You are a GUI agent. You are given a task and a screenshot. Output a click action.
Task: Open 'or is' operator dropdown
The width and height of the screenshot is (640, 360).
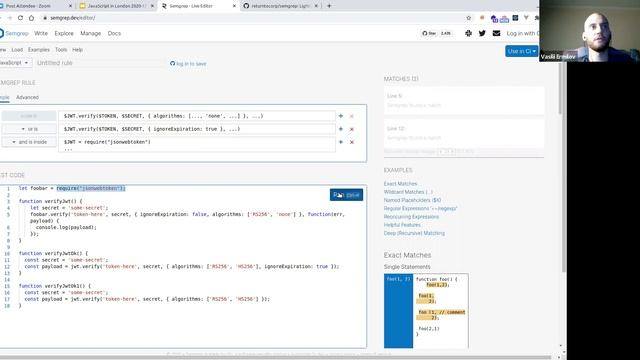pyautogui.click(x=29, y=129)
